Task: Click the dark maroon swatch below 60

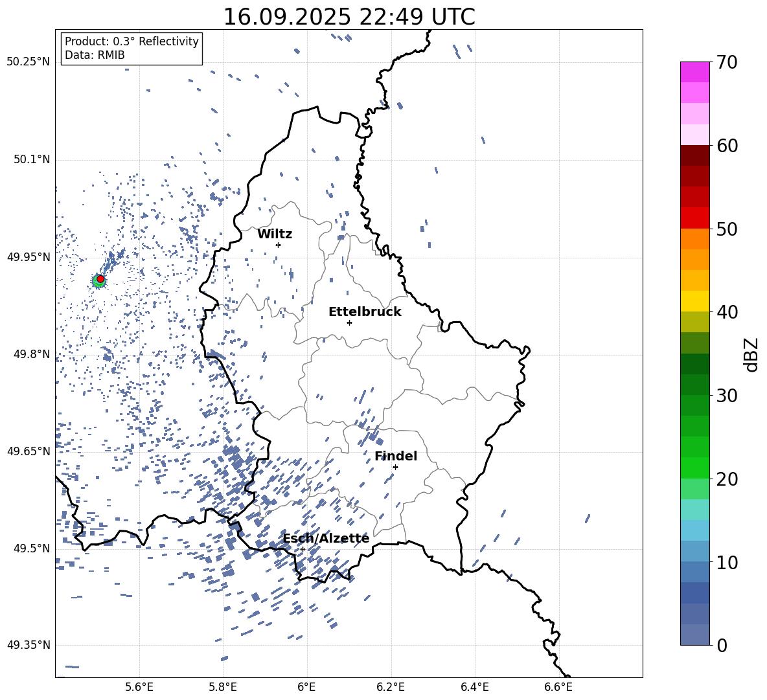Action: point(694,156)
